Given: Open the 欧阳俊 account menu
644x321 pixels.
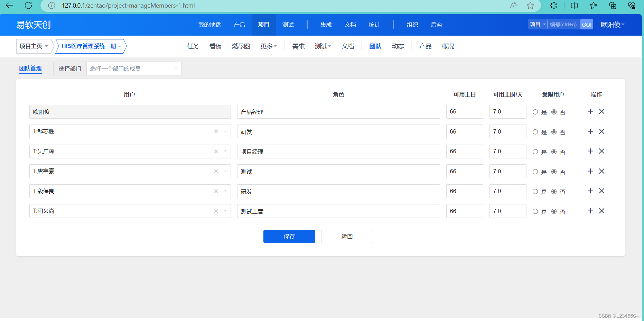Looking at the screenshot, I should pos(613,25).
